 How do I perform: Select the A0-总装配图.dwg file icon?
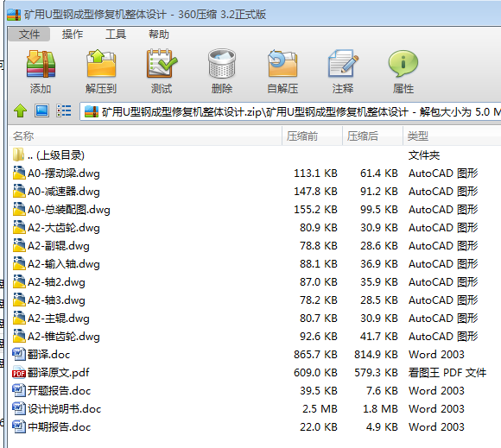pos(19,210)
